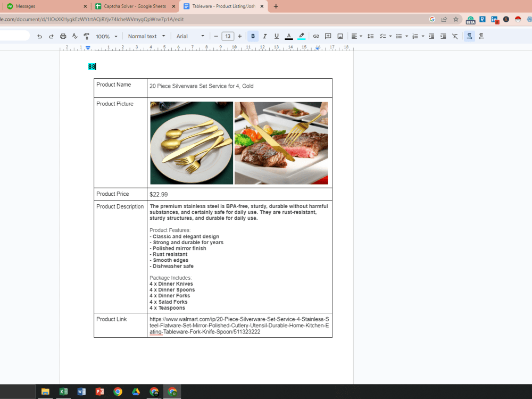Expand the checklist options arrow
532x399 pixels.
pyautogui.click(x=390, y=36)
